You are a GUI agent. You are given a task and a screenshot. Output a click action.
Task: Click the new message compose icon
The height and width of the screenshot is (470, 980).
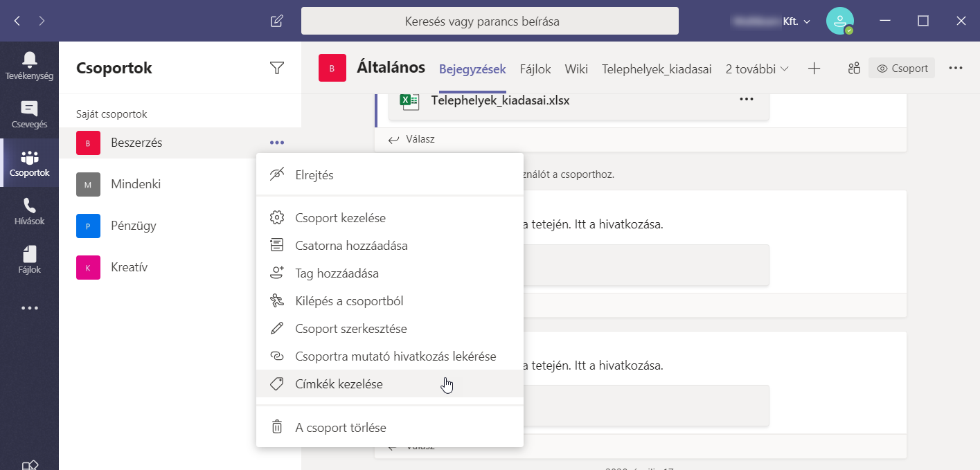pyautogui.click(x=276, y=21)
